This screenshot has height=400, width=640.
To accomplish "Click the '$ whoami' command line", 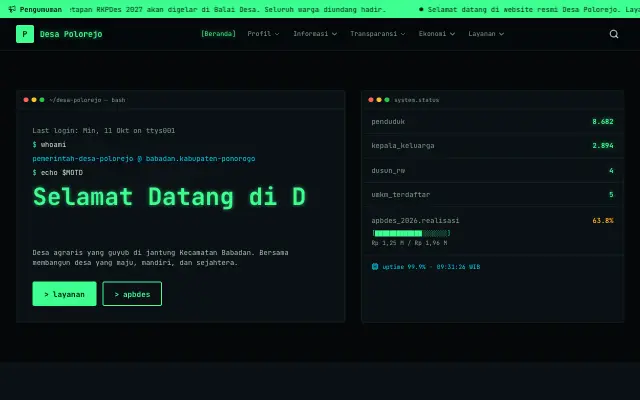I will [x=49, y=144].
